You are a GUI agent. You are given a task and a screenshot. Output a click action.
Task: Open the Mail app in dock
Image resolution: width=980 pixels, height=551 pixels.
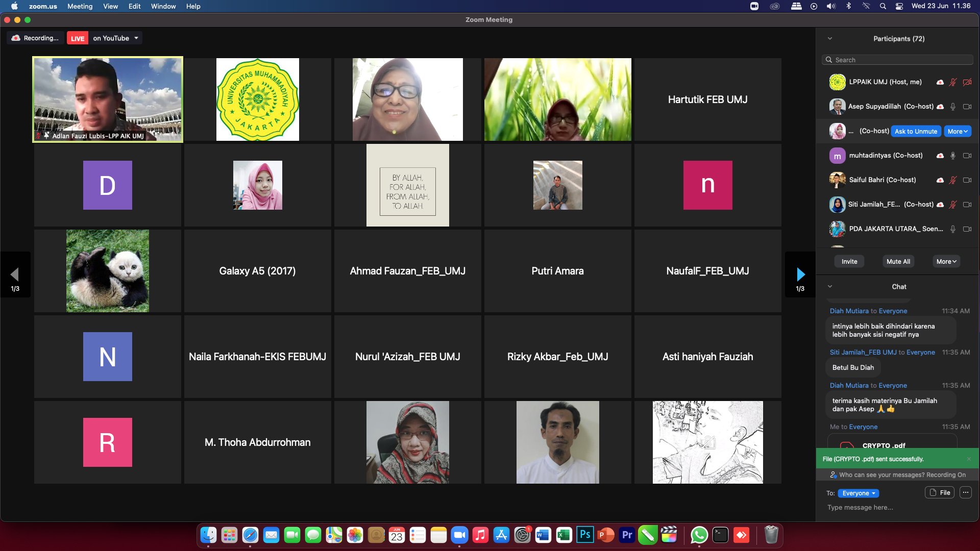271,535
